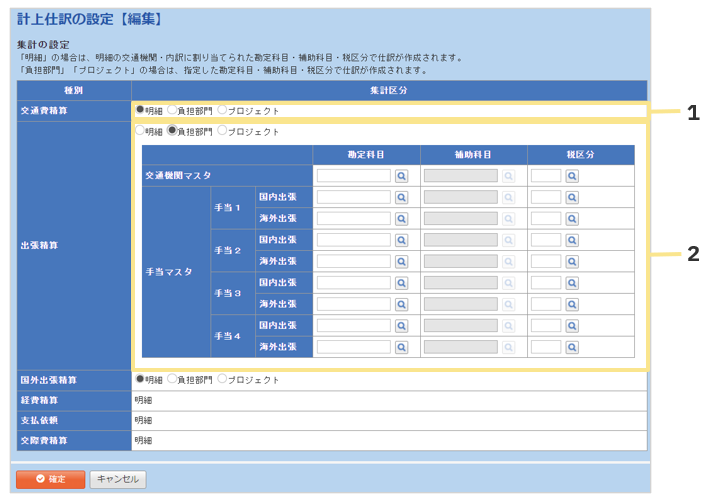Open 税区分 lookup for 手当1 海外出張
Viewport: 704px width, 500px height.
pos(572,219)
